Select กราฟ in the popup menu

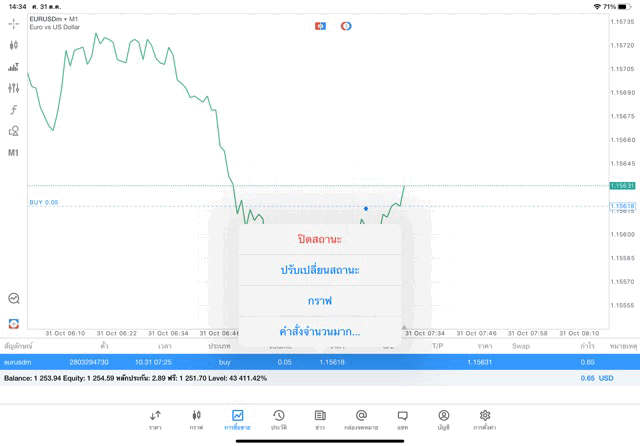(320, 301)
